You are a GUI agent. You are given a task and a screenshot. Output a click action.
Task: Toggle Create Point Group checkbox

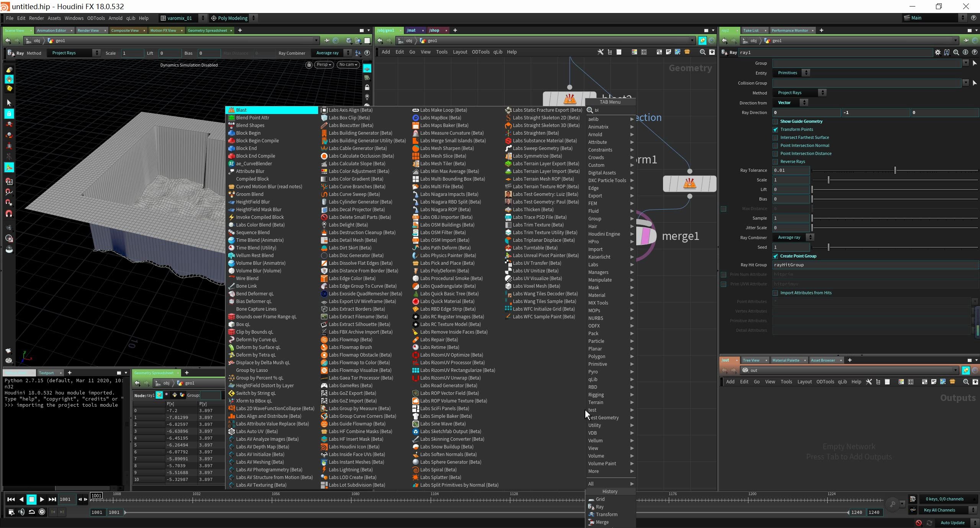[775, 256]
